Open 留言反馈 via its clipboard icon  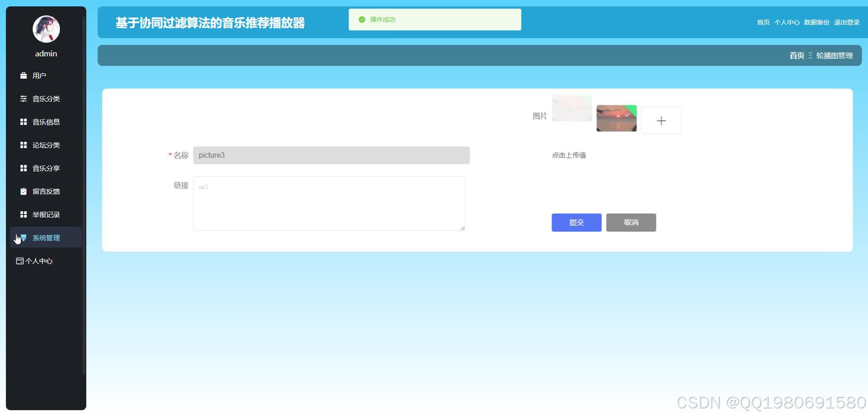pos(23,191)
